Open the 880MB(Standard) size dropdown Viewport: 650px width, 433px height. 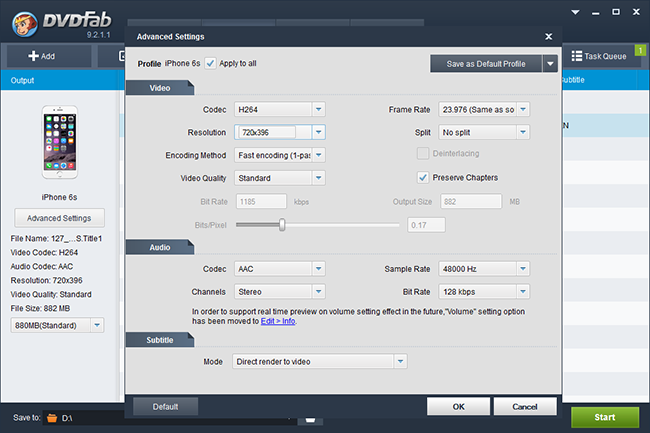click(97, 325)
